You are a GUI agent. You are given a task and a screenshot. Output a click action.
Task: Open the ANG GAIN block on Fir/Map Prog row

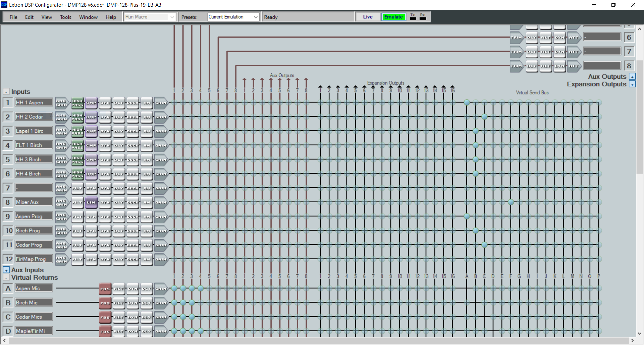coord(62,259)
